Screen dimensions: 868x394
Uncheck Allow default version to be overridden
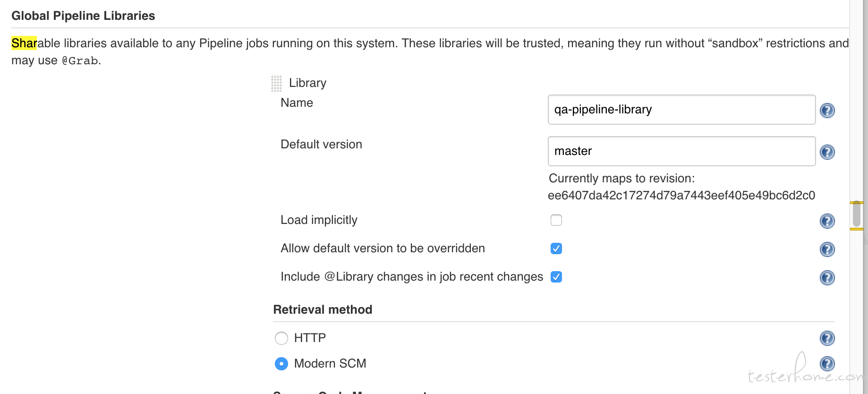pos(556,248)
